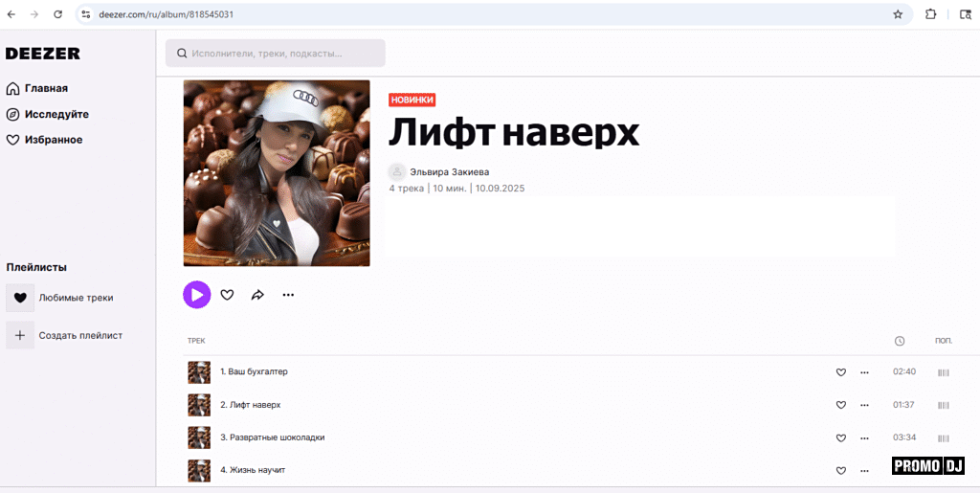This screenshot has width=980, height=493.
Task: Open artist page Эльвира Закиева
Action: (449, 172)
